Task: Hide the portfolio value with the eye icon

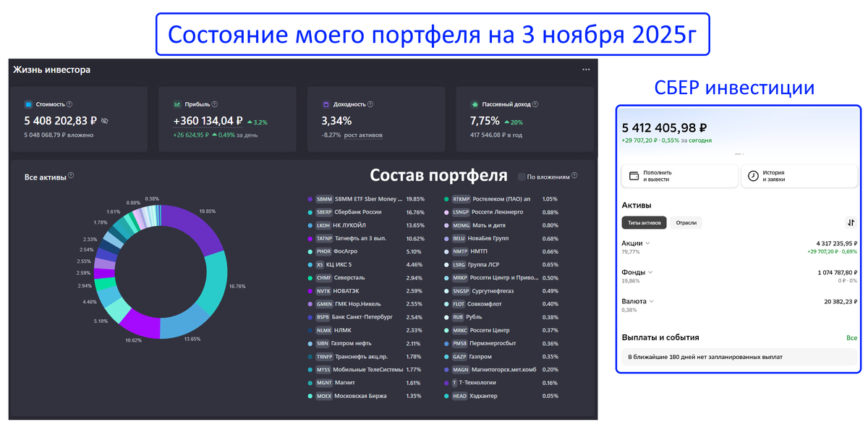Action: [x=104, y=121]
